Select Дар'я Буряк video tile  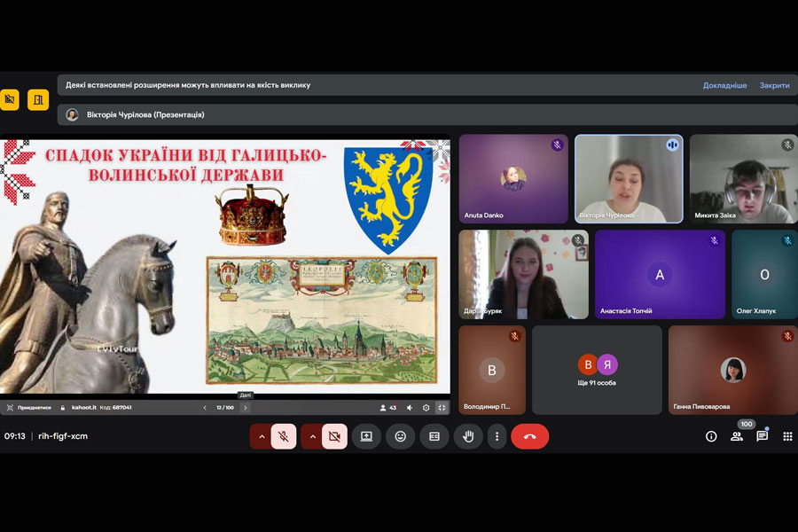click(x=524, y=274)
